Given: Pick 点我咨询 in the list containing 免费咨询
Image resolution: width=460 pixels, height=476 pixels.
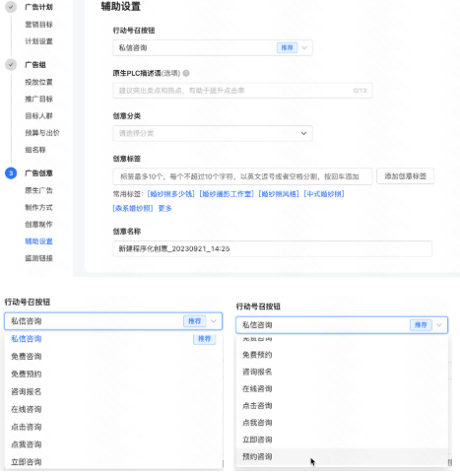Looking at the screenshot, I should coord(113,444).
